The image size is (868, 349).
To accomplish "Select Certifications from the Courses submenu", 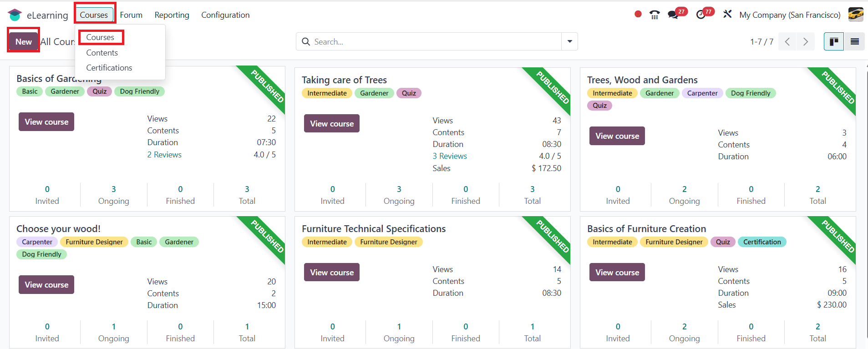I will point(109,68).
